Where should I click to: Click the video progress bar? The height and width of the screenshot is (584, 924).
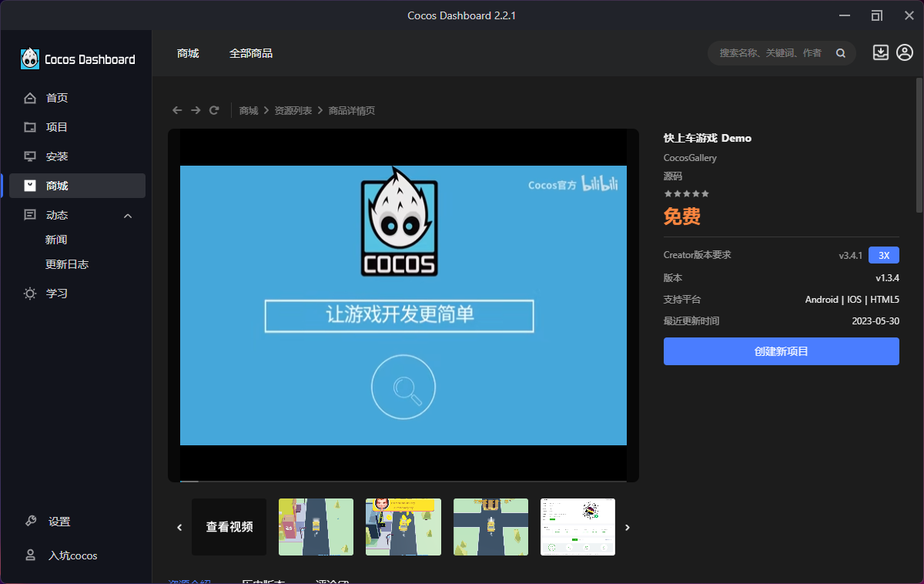403,481
